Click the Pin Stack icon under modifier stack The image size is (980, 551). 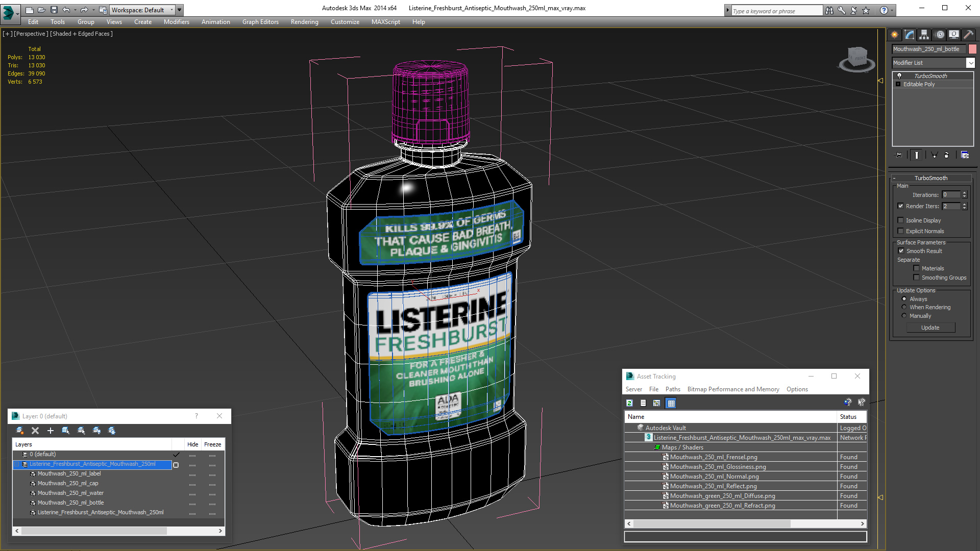pos(899,155)
